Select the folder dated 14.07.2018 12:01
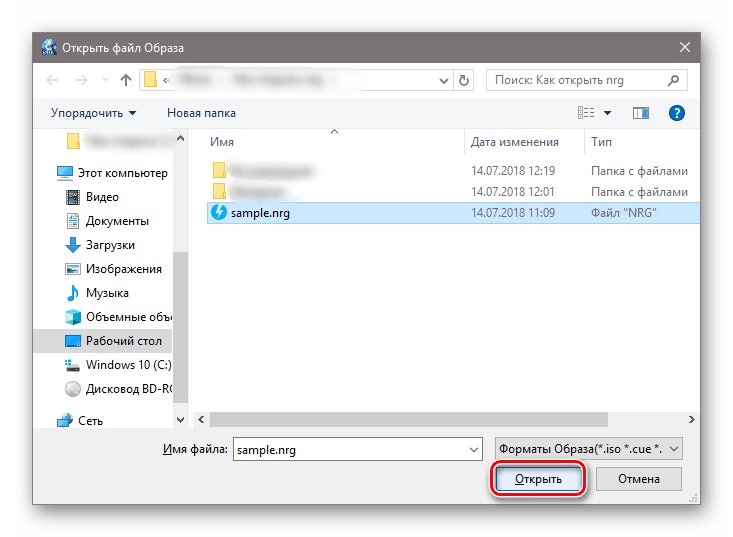The width and height of the screenshot is (733, 537). click(x=453, y=192)
